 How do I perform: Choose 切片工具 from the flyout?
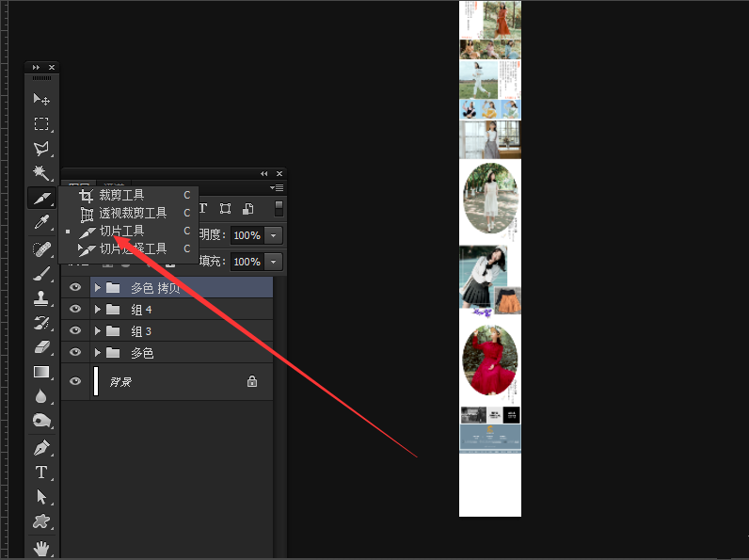point(128,231)
